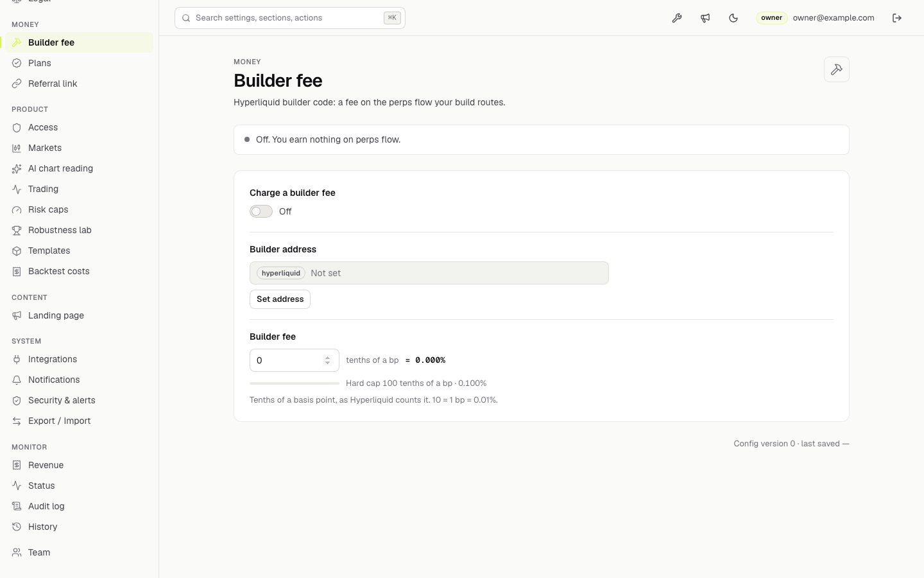Click the Builder fee number input

[x=295, y=360]
